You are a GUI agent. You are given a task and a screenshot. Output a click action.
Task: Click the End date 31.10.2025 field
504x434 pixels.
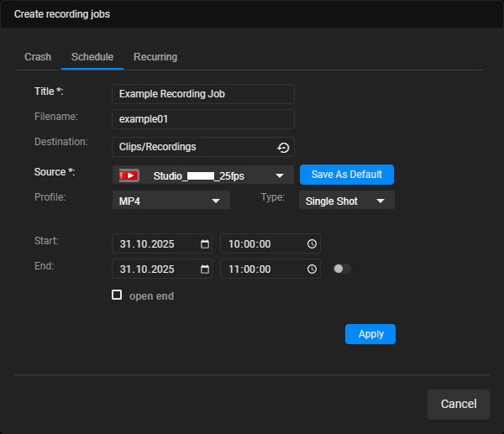[x=162, y=269]
